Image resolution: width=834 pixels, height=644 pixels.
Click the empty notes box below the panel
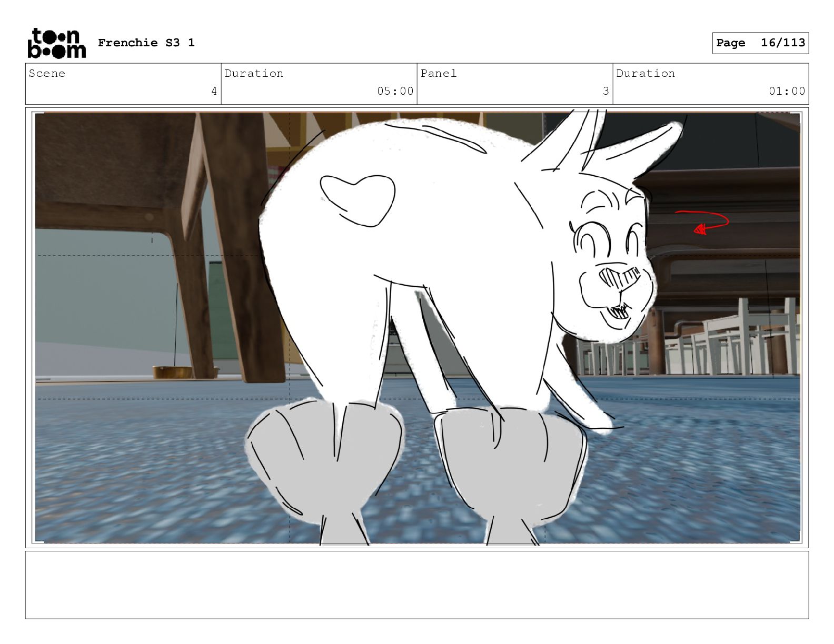point(417,585)
